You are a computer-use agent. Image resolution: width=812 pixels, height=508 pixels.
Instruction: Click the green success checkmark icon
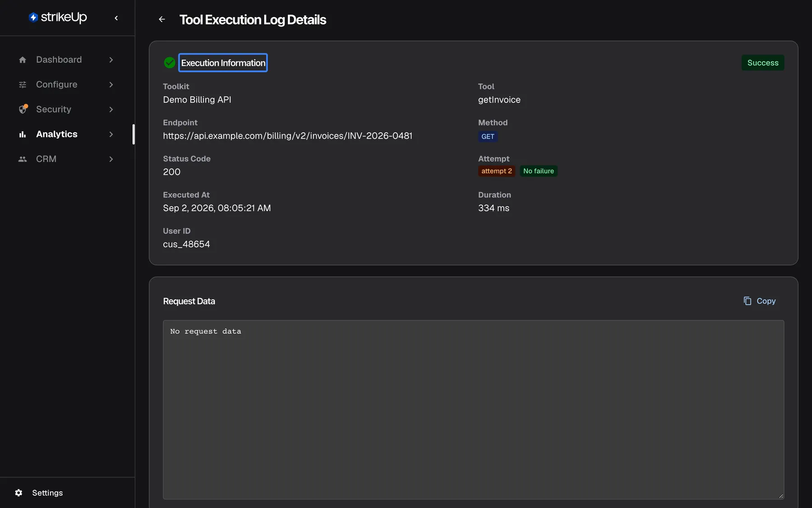point(170,63)
